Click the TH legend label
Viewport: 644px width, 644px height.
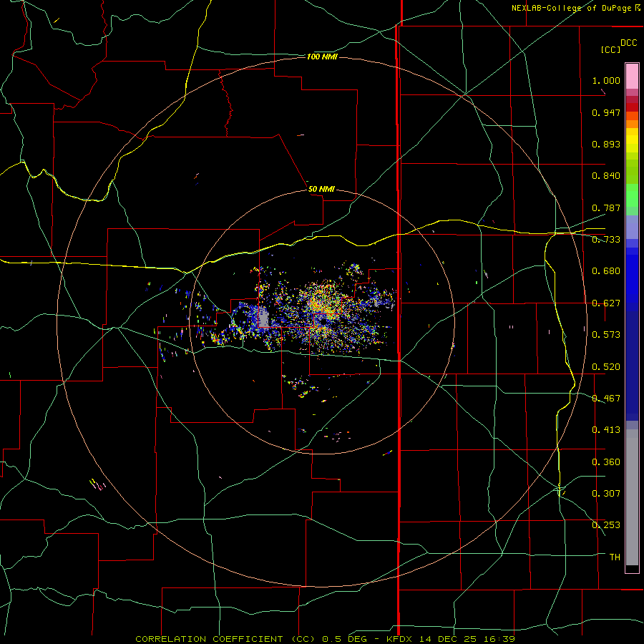click(x=615, y=557)
